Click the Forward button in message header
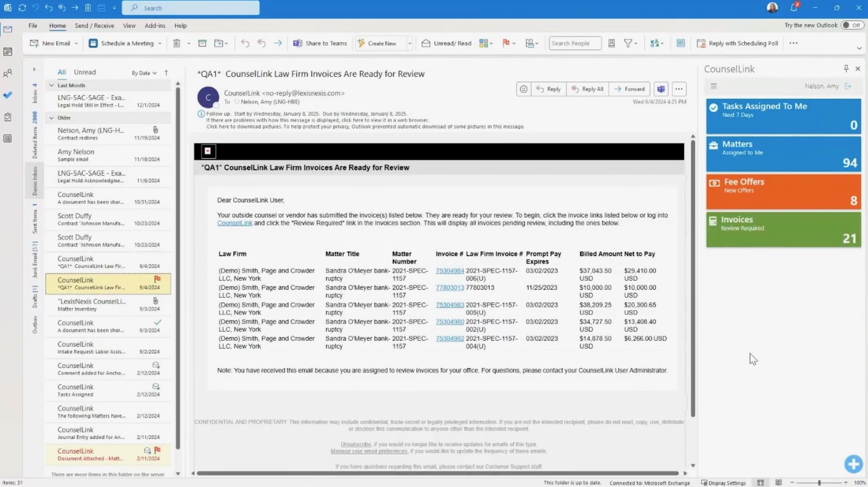868x487 pixels. click(629, 89)
